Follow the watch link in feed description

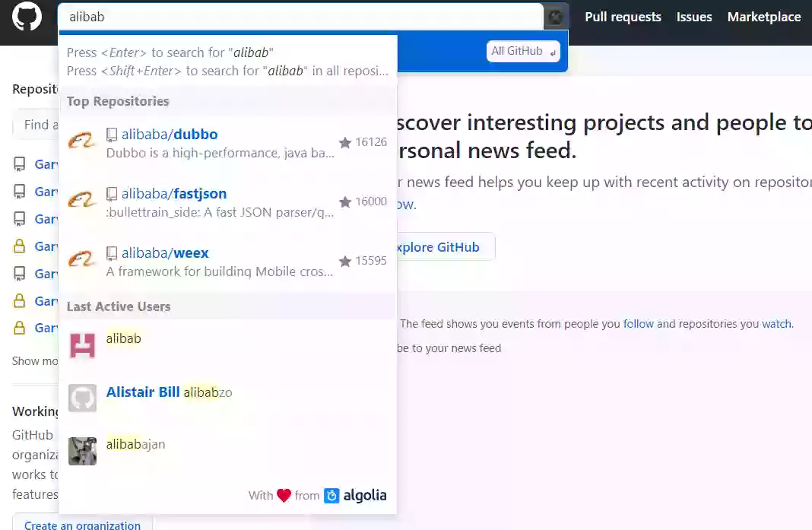[776, 324]
